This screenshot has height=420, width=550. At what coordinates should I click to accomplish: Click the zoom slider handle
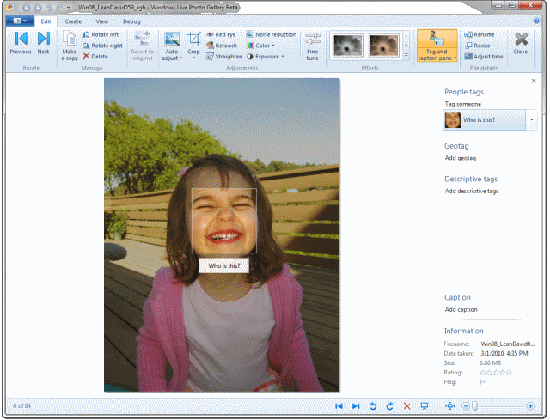475,406
